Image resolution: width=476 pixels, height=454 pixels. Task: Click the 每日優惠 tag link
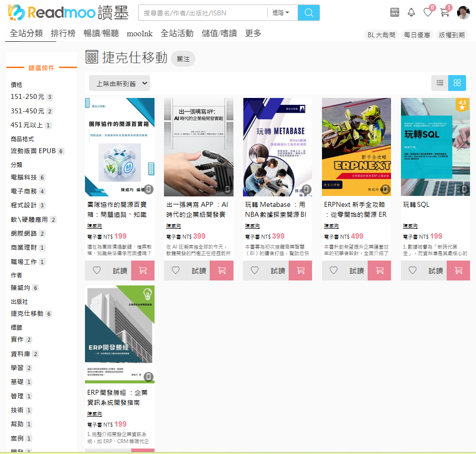click(x=417, y=35)
